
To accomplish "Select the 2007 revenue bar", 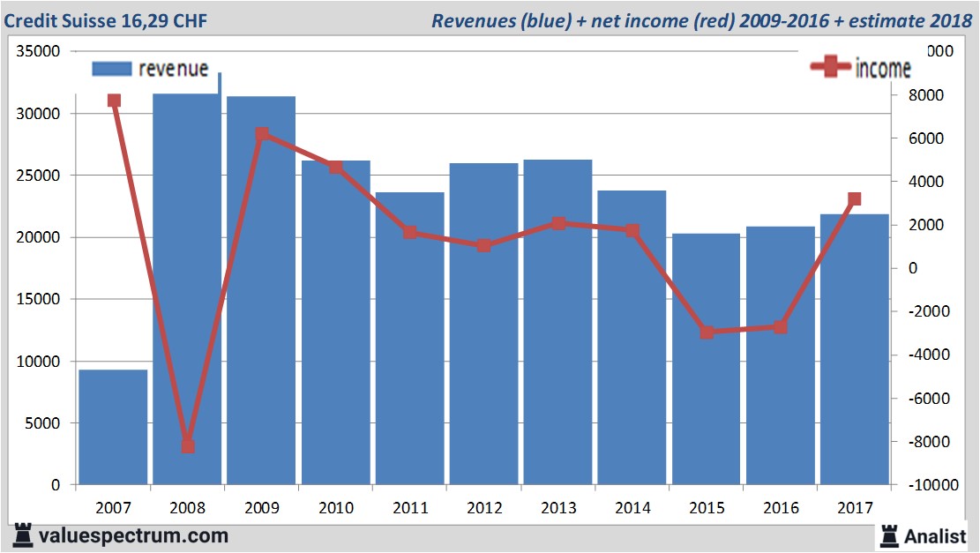I will coord(113,427).
